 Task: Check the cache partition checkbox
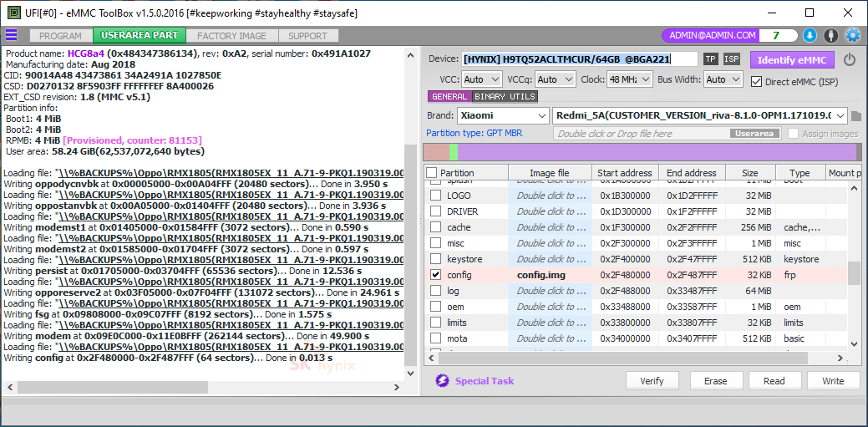(x=436, y=227)
